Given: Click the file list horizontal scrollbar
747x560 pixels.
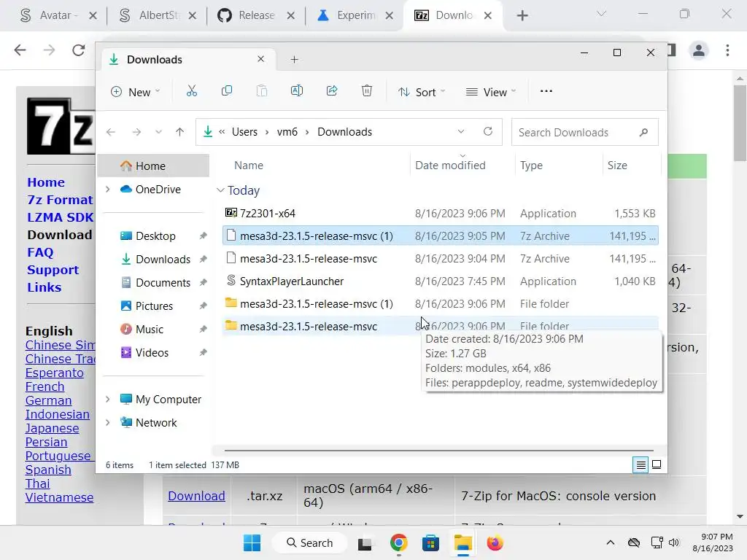Looking at the screenshot, I should point(438,450).
